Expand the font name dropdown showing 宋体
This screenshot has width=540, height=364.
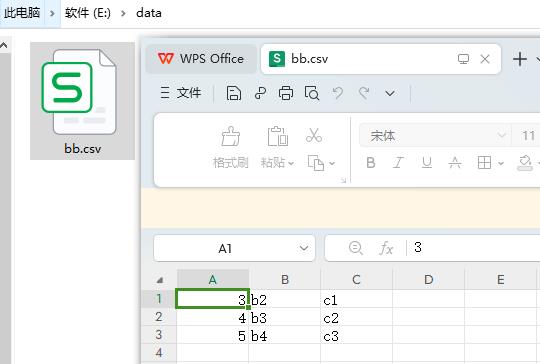501,135
